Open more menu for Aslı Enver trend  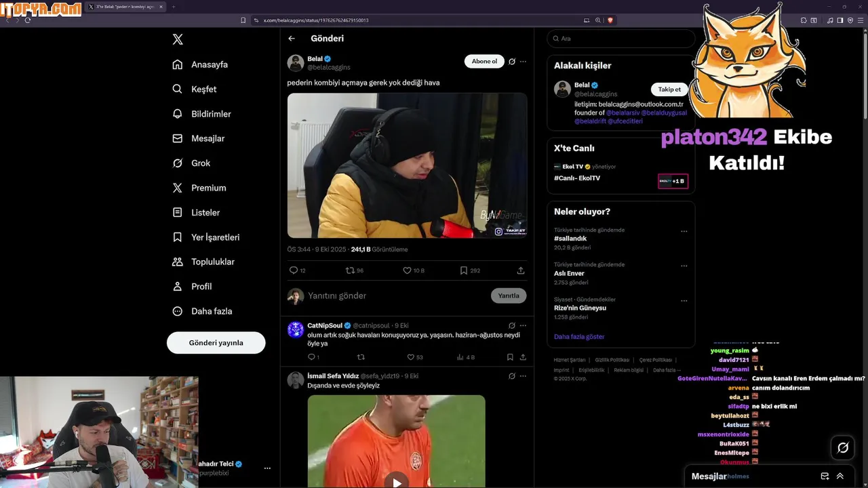(x=684, y=266)
